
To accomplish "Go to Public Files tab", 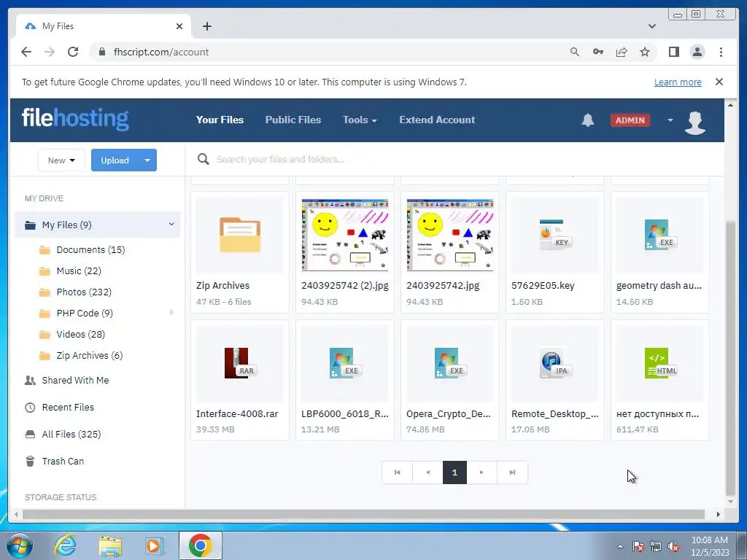I will [293, 120].
